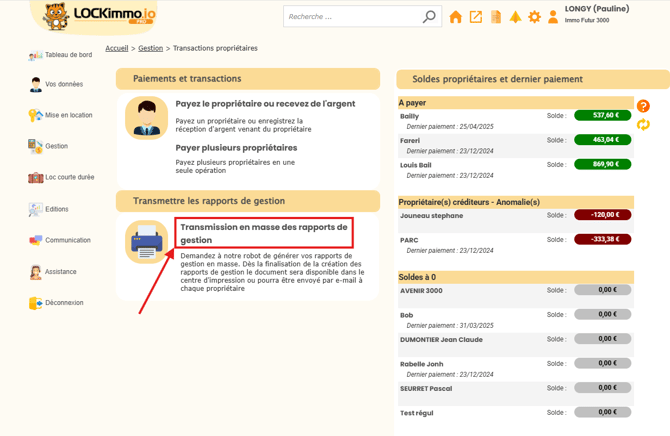670x436 pixels.
Task: Click the Vos données person icon
Action: pyautogui.click(x=35, y=84)
